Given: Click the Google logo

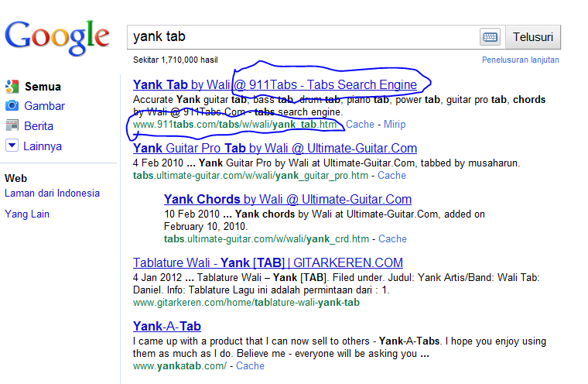Looking at the screenshot, I should (x=57, y=36).
